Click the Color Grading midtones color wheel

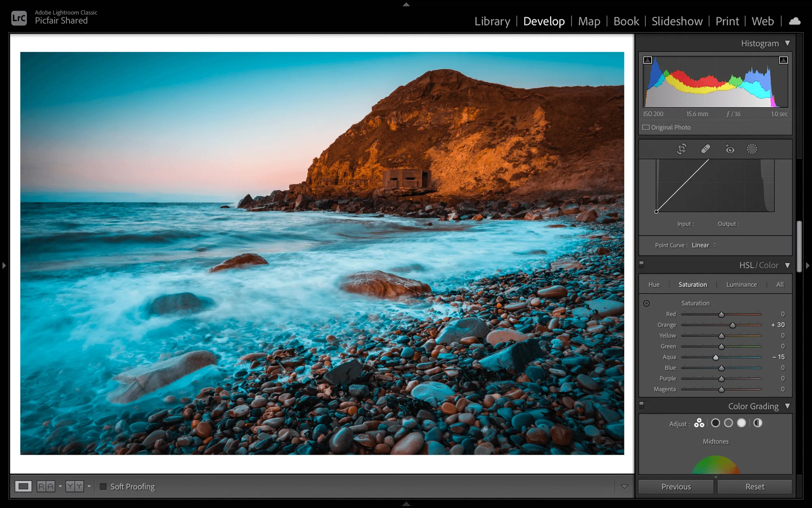pos(716,465)
